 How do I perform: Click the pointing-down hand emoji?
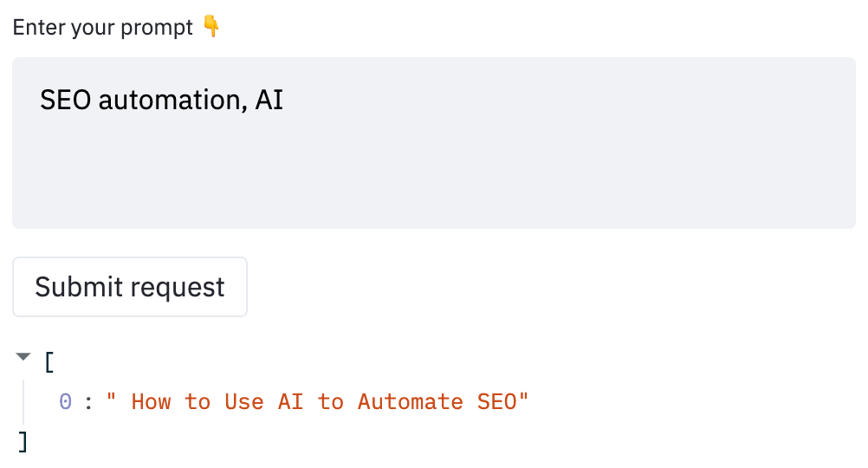click(x=211, y=26)
